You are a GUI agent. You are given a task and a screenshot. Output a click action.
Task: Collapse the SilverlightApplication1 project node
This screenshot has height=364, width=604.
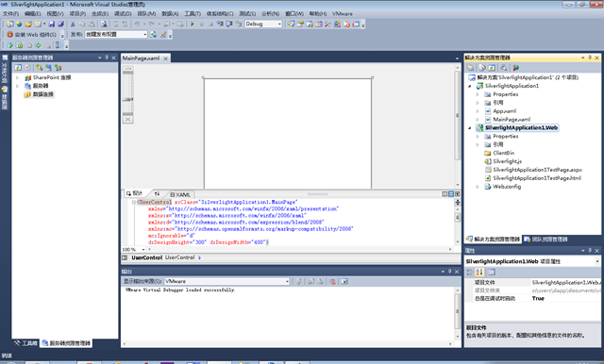pos(470,86)
